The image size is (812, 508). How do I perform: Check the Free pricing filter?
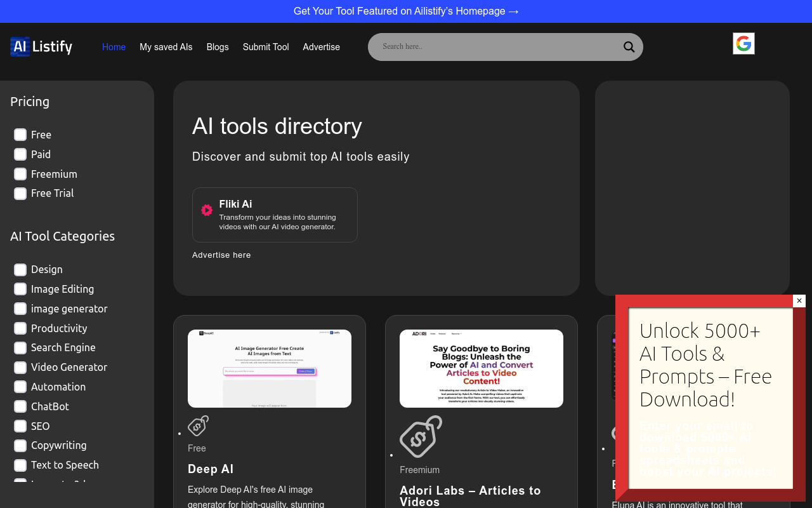20,135
